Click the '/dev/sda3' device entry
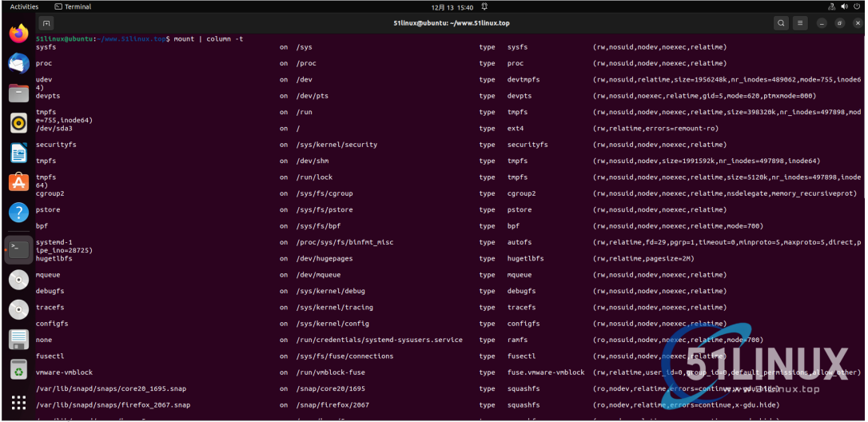This screenshot has width=868, height=422. point(54,129)
